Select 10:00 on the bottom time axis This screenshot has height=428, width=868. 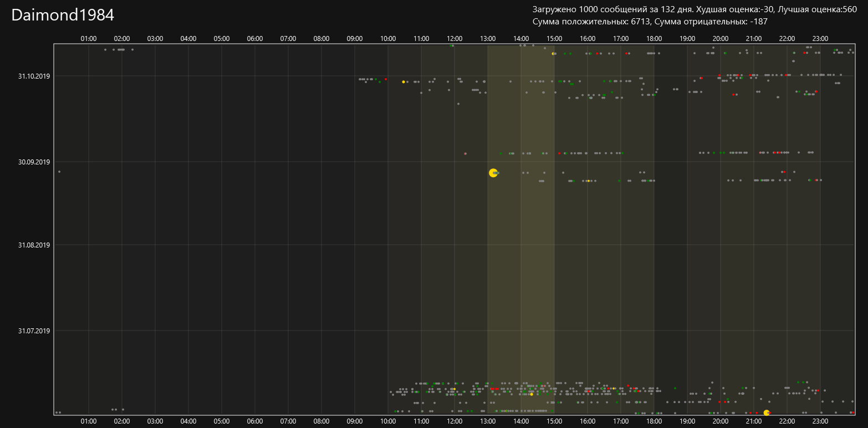click(x=388, y=421)
